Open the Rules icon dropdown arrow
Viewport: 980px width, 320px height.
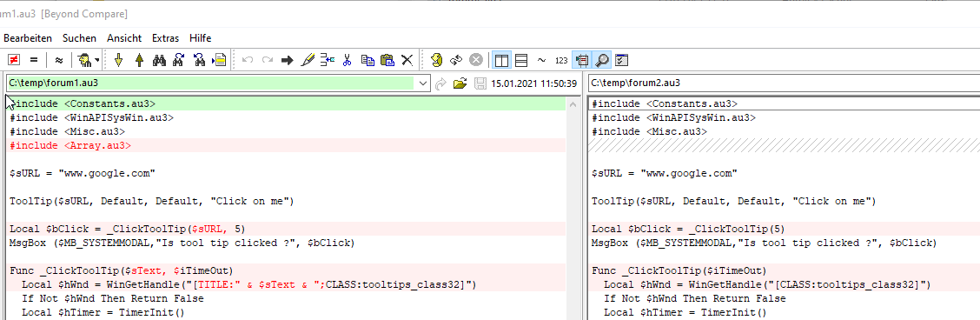[97, 61]
